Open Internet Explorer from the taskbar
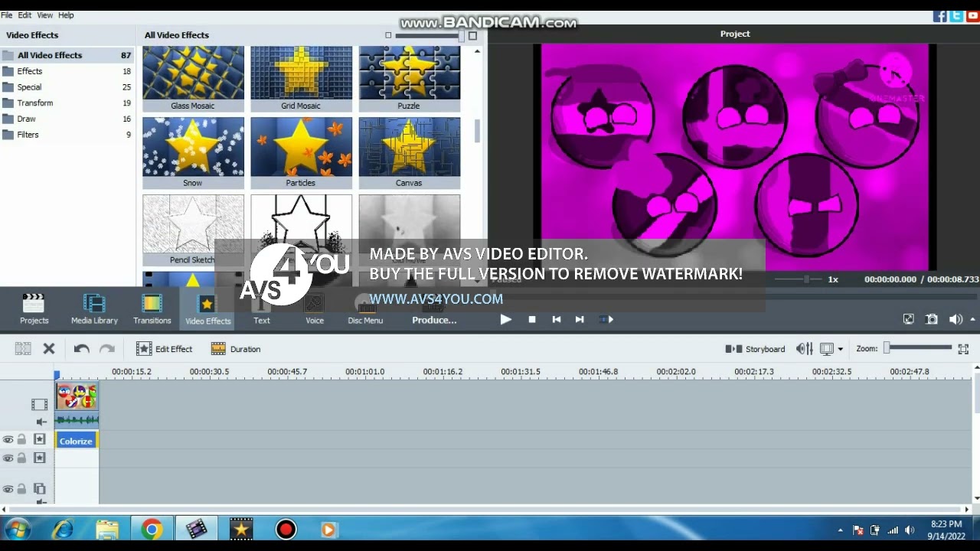Viewport: 980px width, 551px height. [63, 530]
